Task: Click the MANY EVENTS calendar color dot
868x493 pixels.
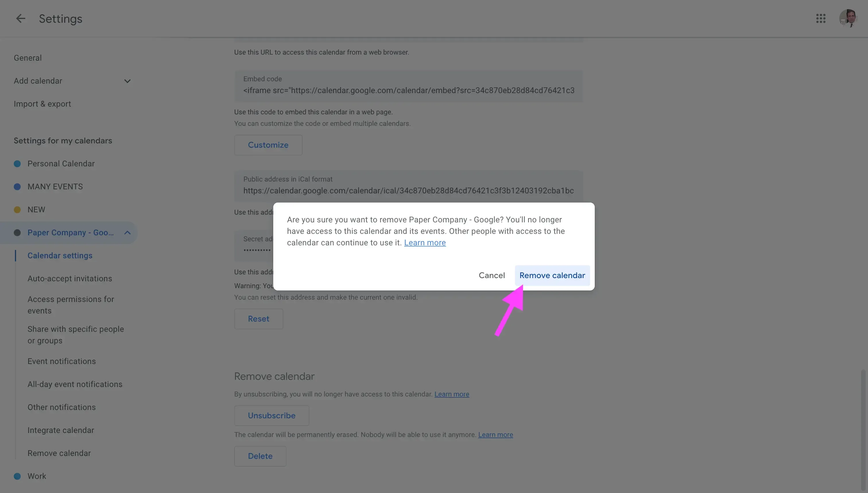Action: point(17,186)
